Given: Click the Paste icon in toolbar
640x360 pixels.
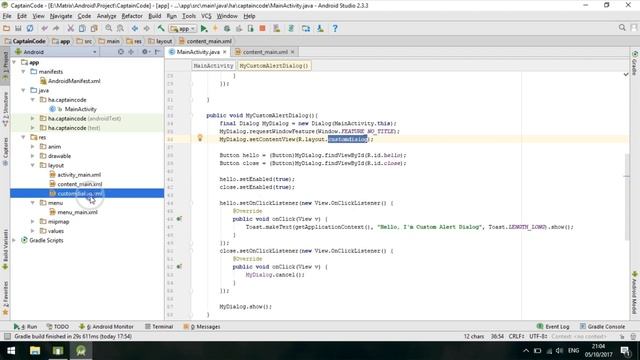Looking at the screenshot, I should (94, 29).
